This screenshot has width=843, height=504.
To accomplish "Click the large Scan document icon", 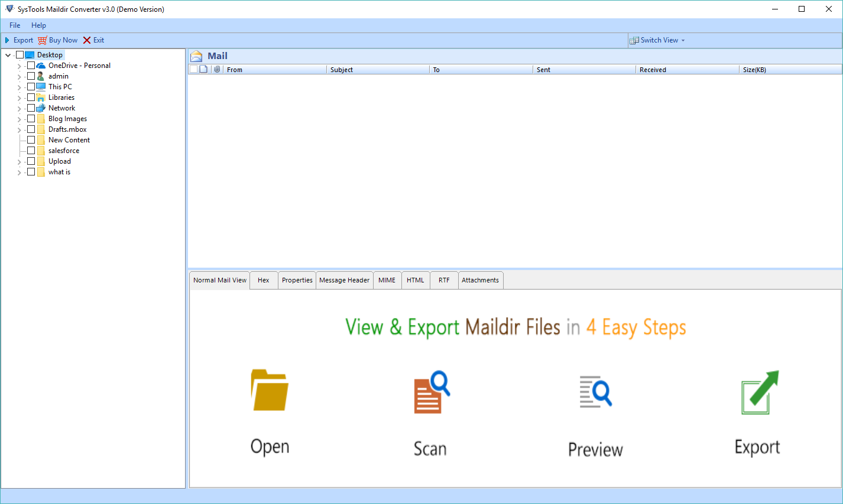I will click(432, 392).
